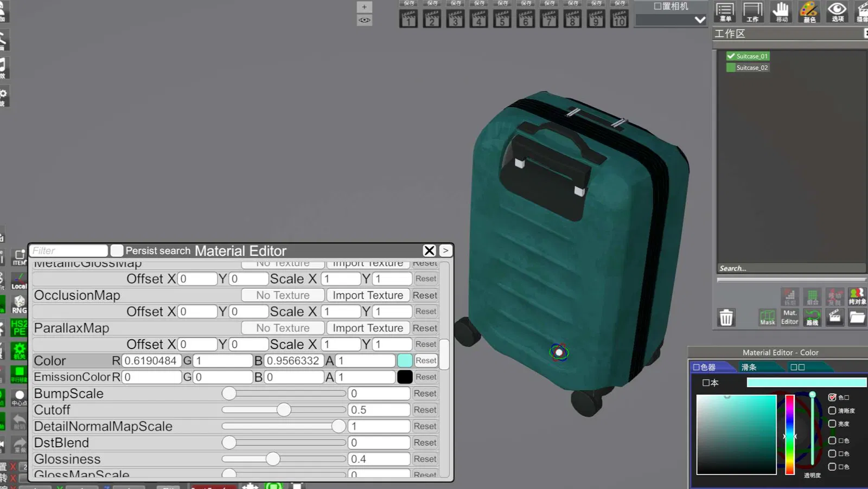Click the folder icon in workspace panel
The image size is (868, 489).
click(x=857, y=317)
